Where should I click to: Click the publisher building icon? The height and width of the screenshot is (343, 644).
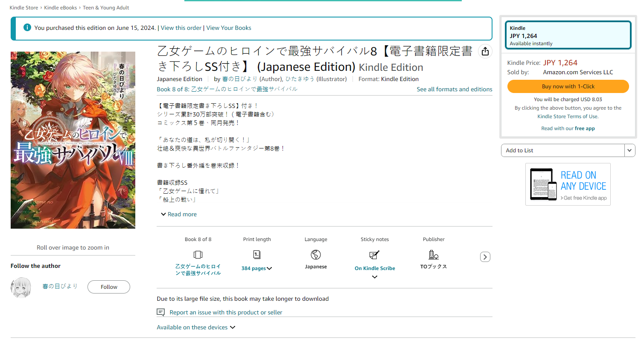click(x=433, y=255)
